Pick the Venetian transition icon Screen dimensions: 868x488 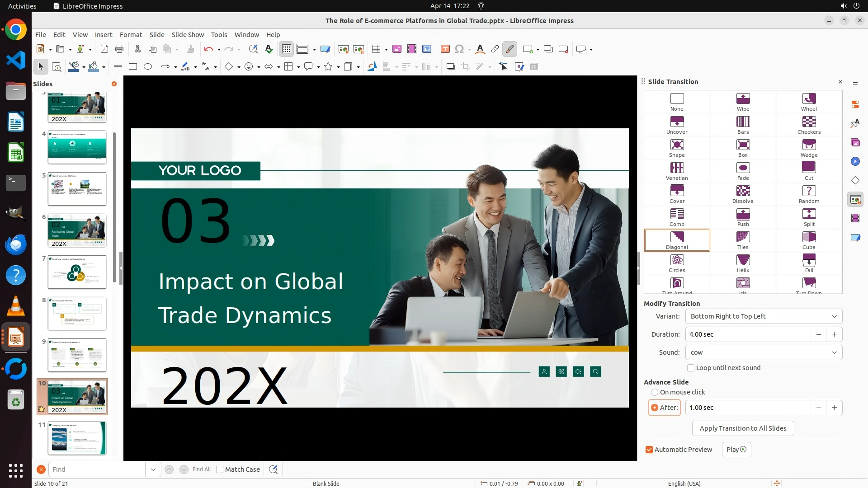pyautogui.click(x=677, y=171)
